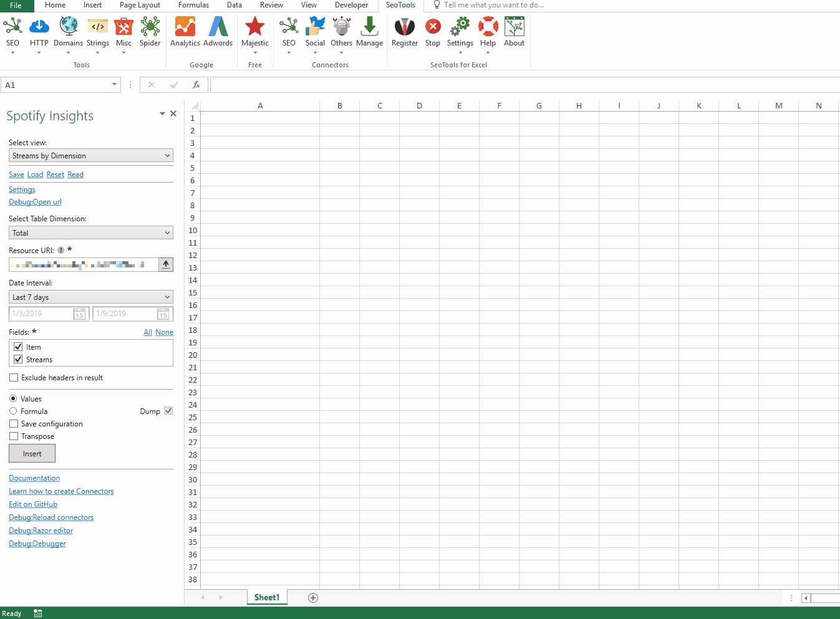
Task: Open SeoTools Settings gears icon
Action: click(460, 27)
